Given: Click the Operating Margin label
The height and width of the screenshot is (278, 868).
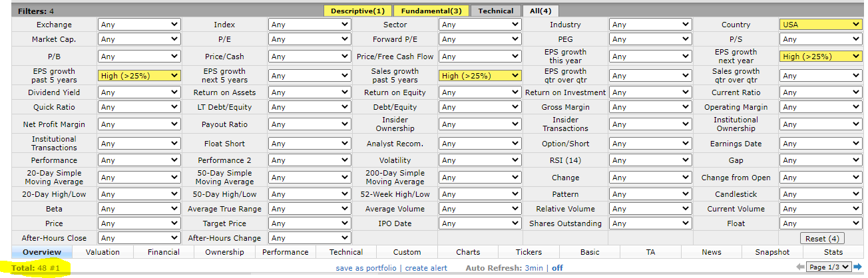Looking at the screenshot, I should click(x=736, y=108).
